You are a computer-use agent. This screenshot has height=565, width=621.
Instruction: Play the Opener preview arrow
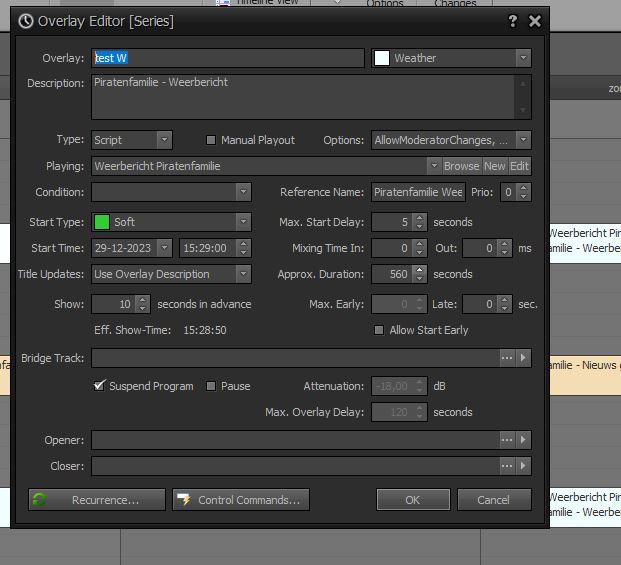523,440
